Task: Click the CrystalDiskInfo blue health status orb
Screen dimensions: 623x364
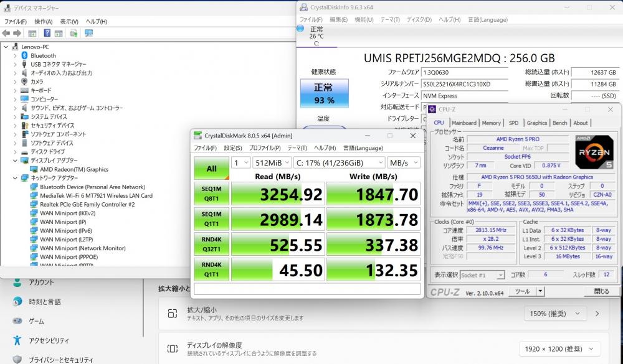Action: coord(301,29)
